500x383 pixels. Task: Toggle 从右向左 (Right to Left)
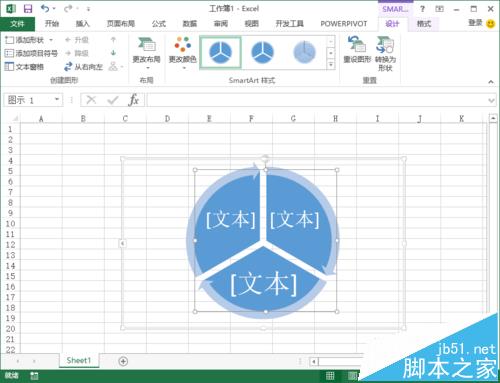coord(83,67)
